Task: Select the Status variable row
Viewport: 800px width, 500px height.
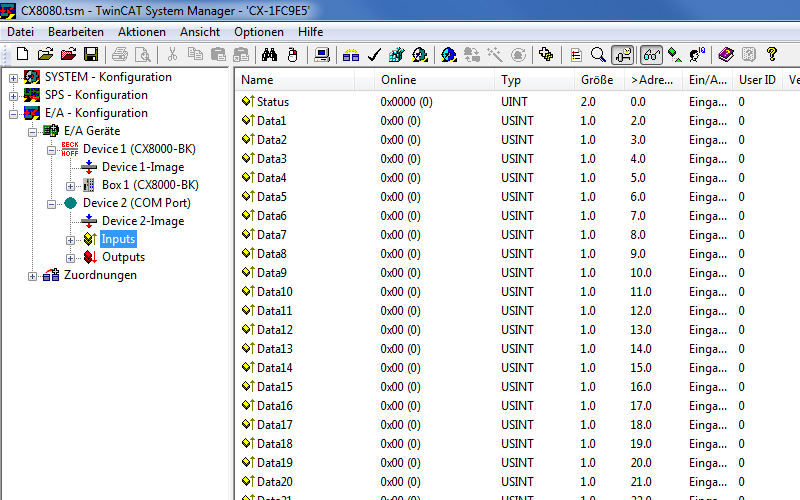Action: coord(518,102)
